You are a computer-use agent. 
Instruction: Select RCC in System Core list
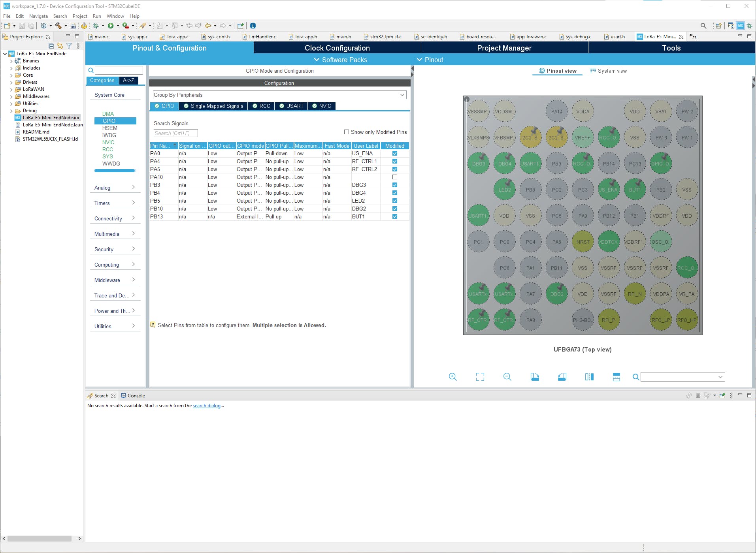(x=107, y=149)
